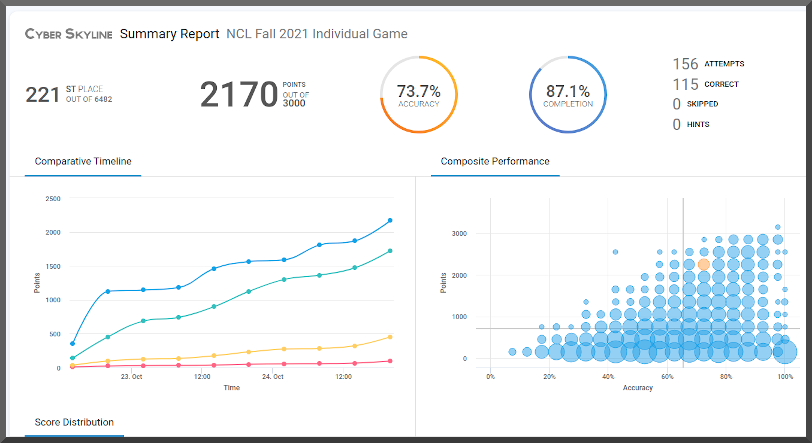This screenshot has height=443, width=812.
Task: Click the 87.1% completion ring gauge
Action: (568, 94)
